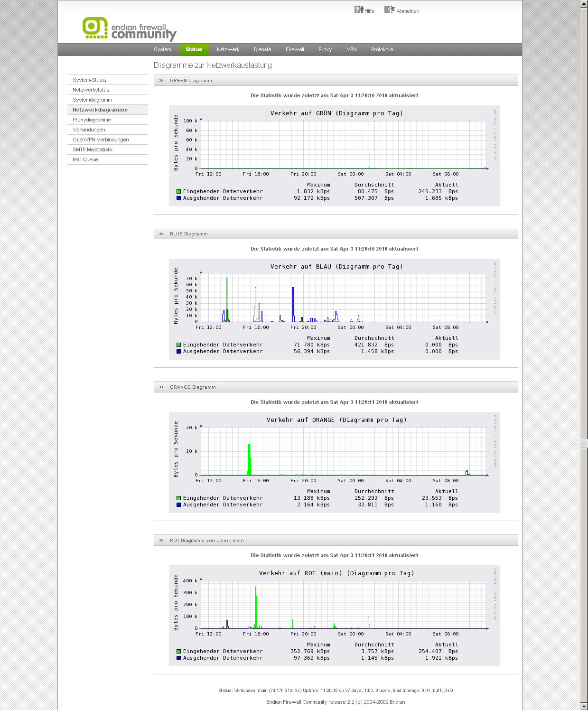588x710 pixels.
Task: Open the Verkehr auf BLAU traffic graph
Action: tap(334, 308)
